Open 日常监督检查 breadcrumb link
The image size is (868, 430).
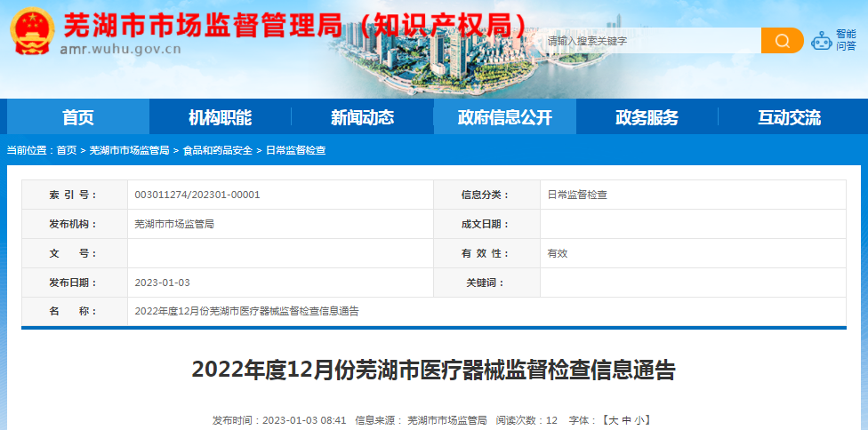point(295,150)
